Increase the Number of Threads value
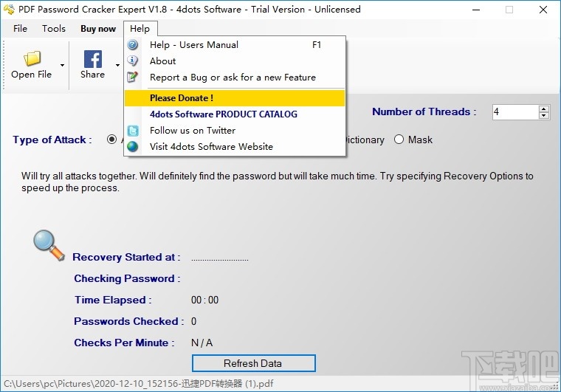This screenshot has height=392, width=561. tap(544, 109)
